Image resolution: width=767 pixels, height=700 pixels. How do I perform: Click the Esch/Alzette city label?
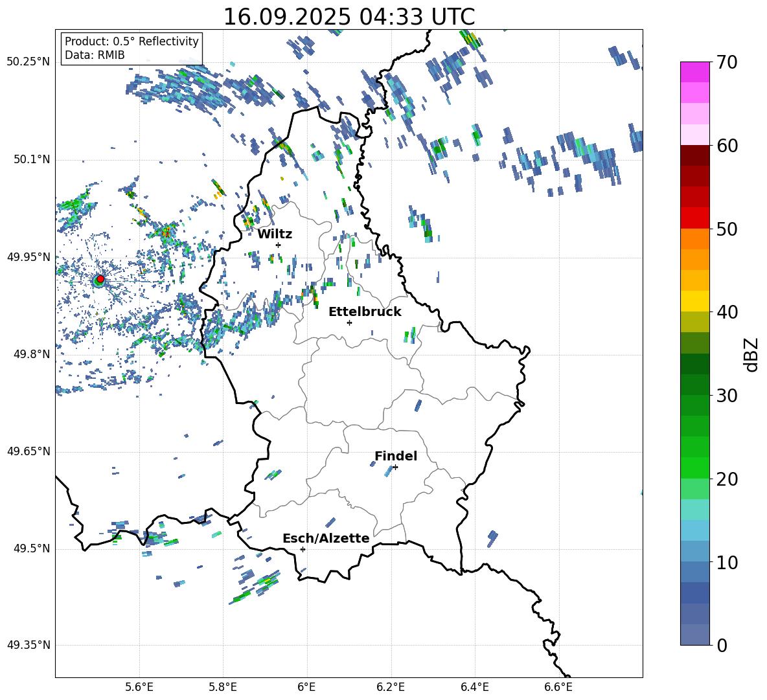pyautogui.click(x=325, y=538)
